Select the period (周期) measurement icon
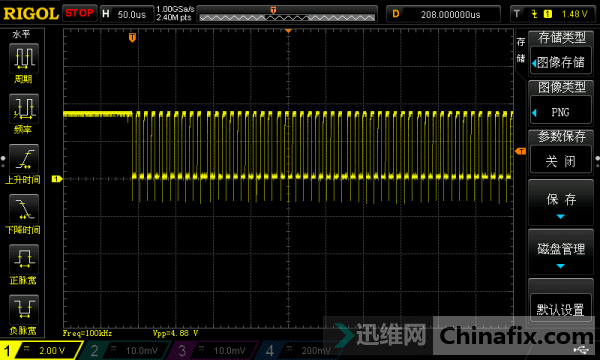 24,58
